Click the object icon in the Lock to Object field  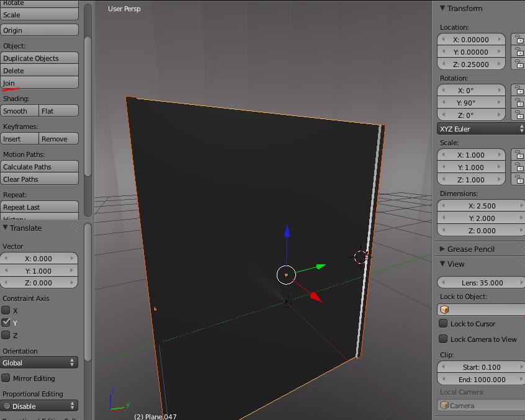tap(445, 310)
